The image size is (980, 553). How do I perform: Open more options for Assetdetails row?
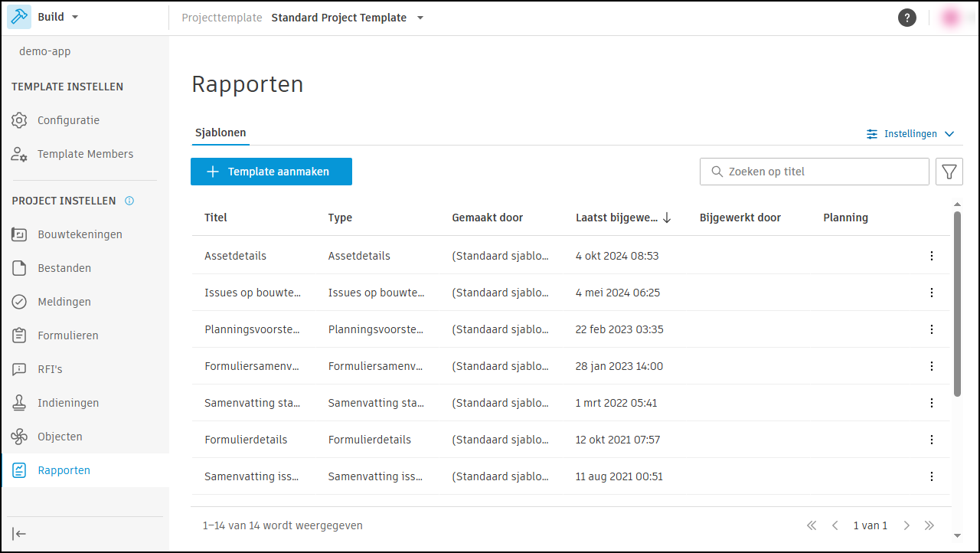pos(931,256)
